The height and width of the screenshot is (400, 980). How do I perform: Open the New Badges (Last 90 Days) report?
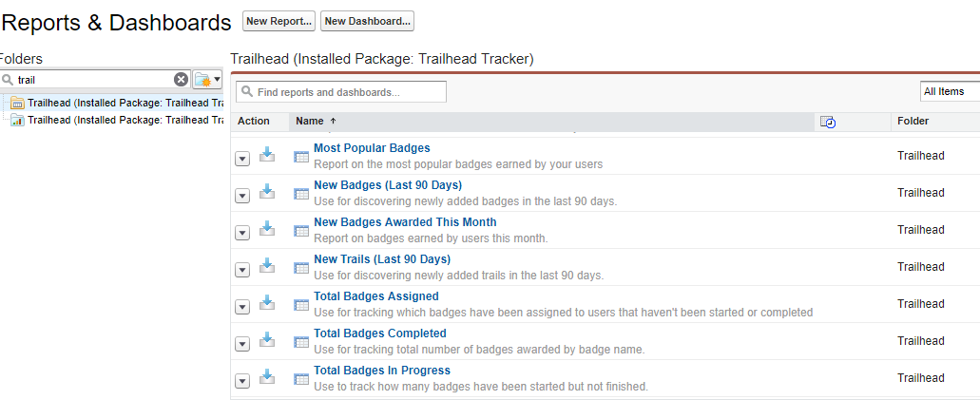pyautogui.click(x=388, y=185)
